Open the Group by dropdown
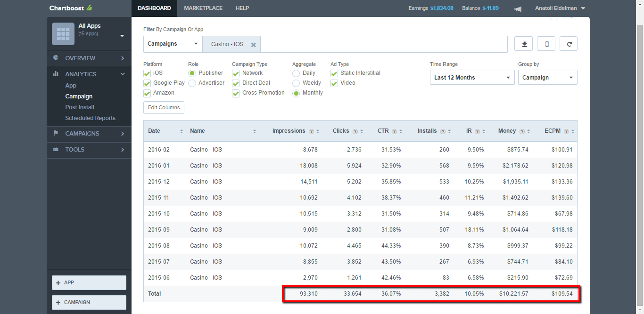 pos(548,77)
